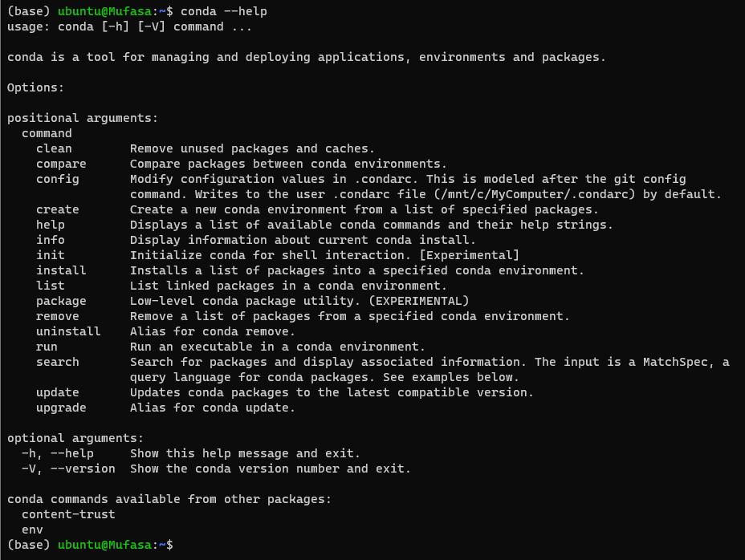The height and width of the screenshot is (560, 745).
Task: Click the 'info' command name
Action: 51,240
